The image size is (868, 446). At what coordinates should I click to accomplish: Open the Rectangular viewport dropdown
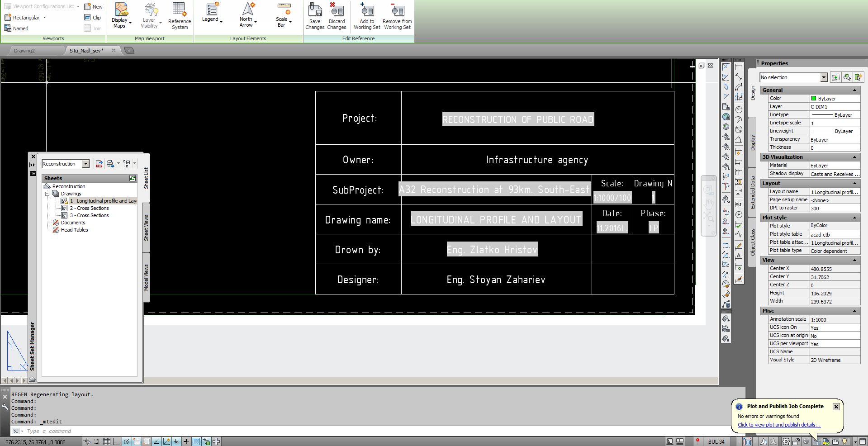point(44,18)
